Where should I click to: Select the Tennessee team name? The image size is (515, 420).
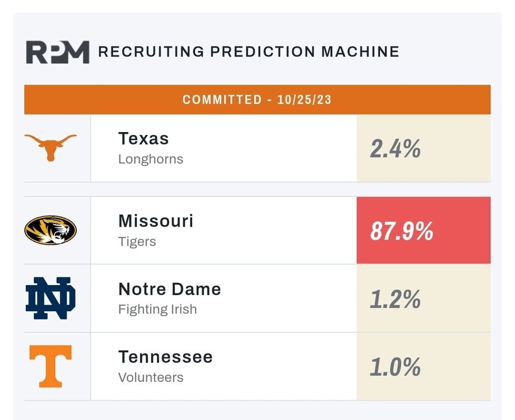(165, 357)
